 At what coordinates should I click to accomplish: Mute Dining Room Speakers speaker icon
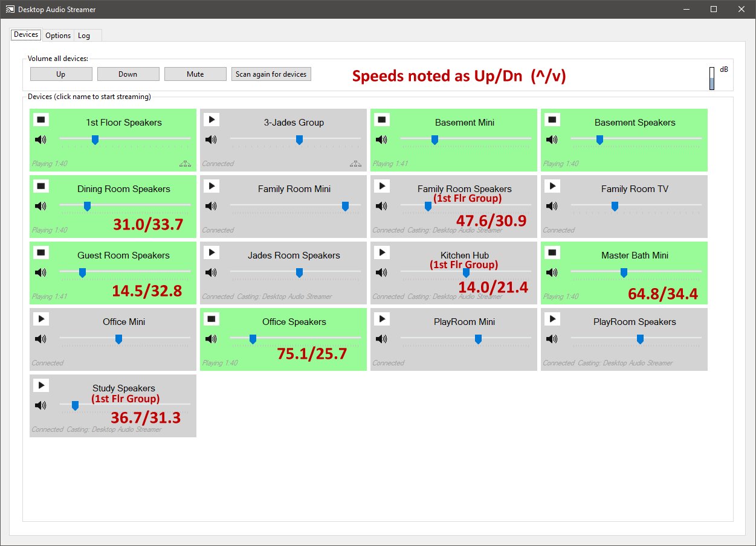40,207
